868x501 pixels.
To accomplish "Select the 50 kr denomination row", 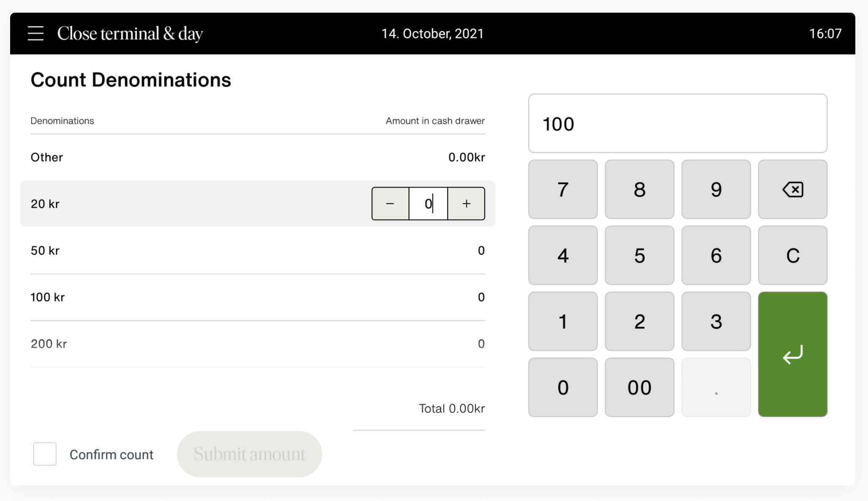I will point(257,250).
